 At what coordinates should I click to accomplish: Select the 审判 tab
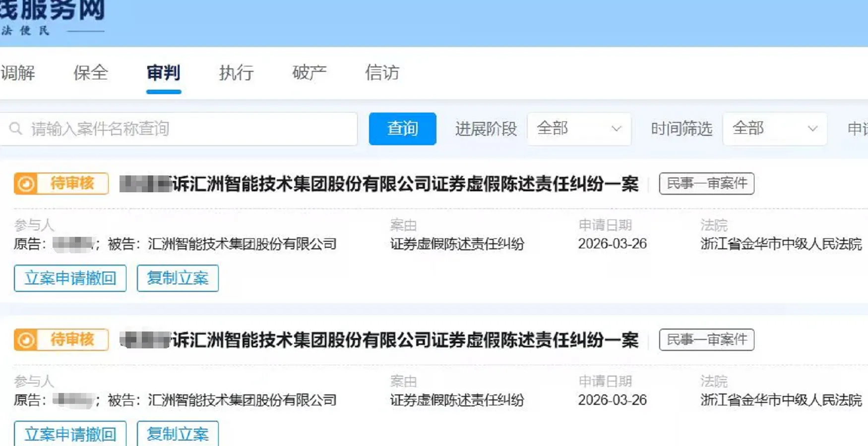(x=163, y=73)
